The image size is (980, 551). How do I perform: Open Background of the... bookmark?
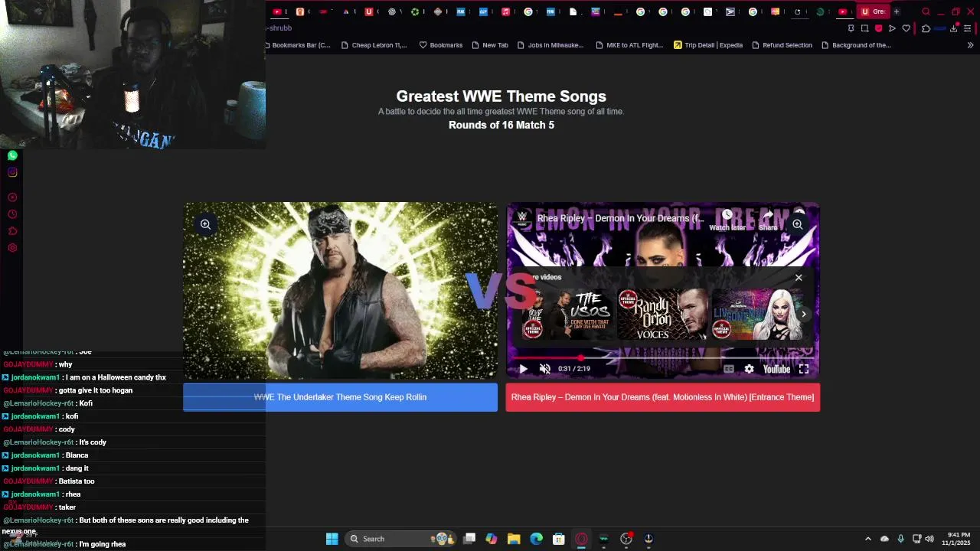(x=856, y=45)
